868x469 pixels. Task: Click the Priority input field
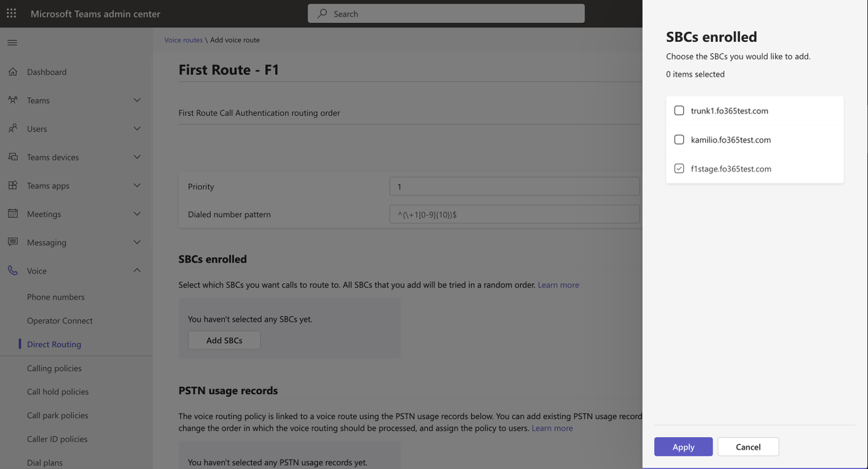(514, 186)
